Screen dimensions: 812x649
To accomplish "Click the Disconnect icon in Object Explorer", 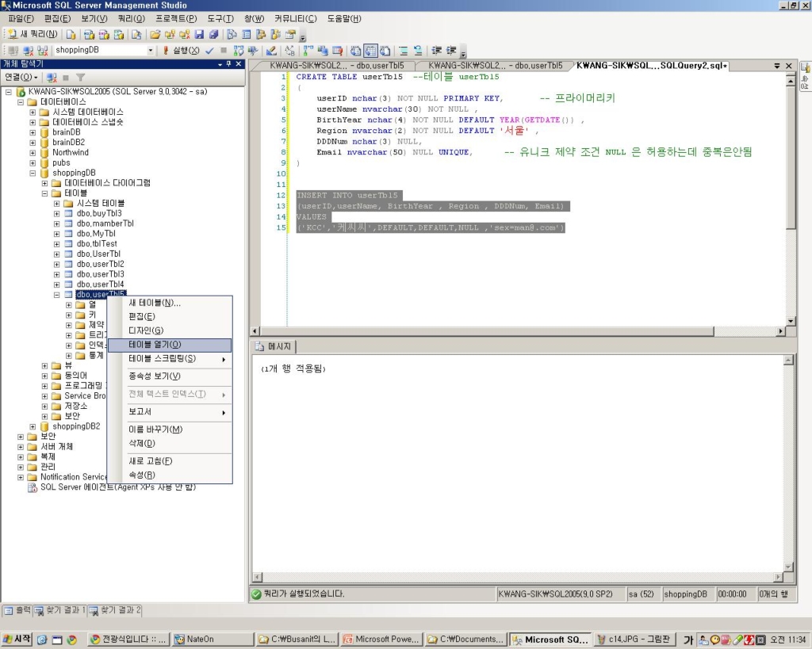I will [52, 78].
